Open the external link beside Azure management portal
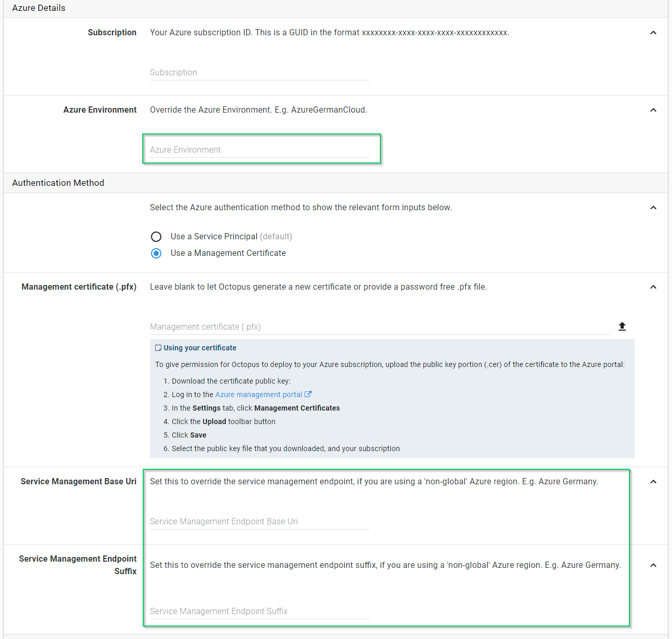 pyautogui.click(x=309, y=394)
